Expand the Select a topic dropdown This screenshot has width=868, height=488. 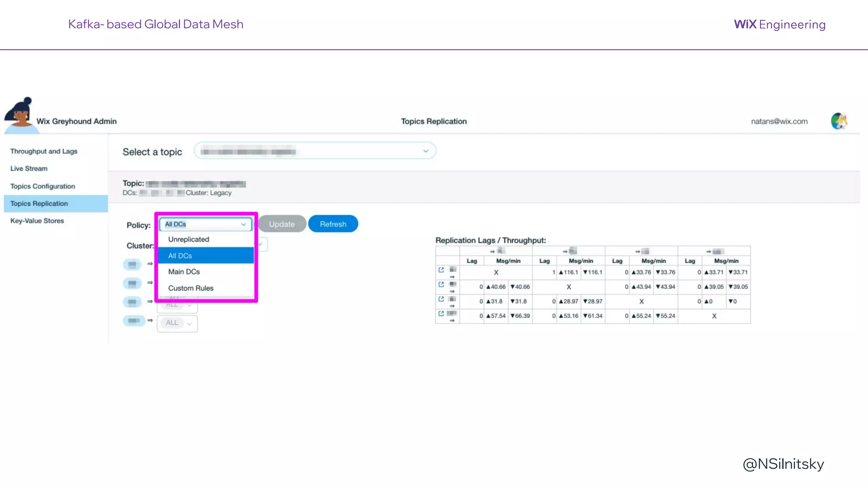[315, 151]
